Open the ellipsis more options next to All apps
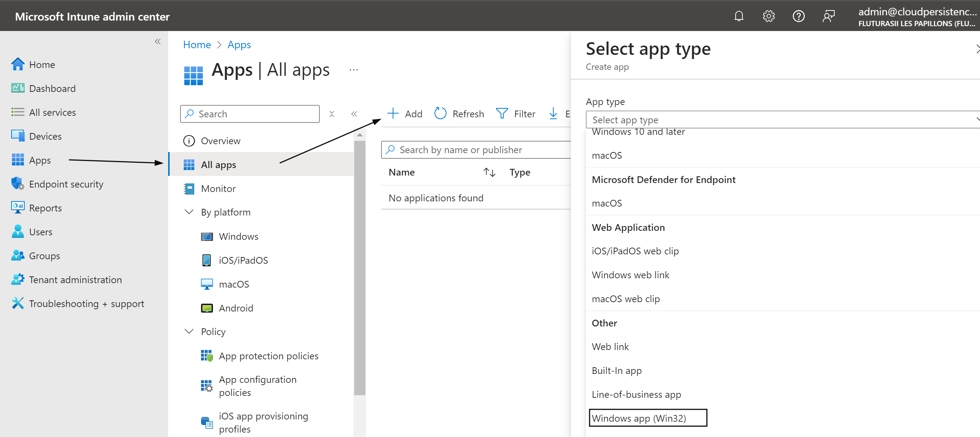980x437 pixels. [x=354, y=70]
